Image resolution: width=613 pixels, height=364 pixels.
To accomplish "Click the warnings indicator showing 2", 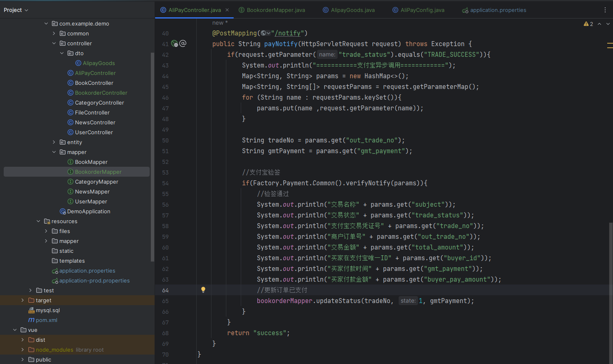I will pos(588,24).
